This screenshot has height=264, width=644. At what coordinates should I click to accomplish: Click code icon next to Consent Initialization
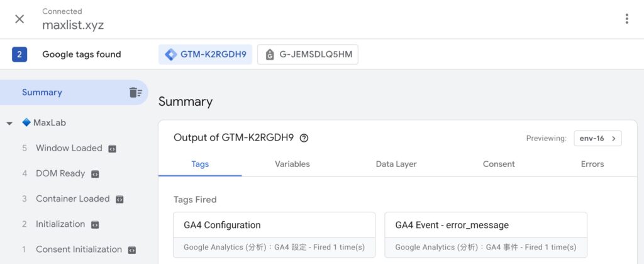(x=132, y=250)
